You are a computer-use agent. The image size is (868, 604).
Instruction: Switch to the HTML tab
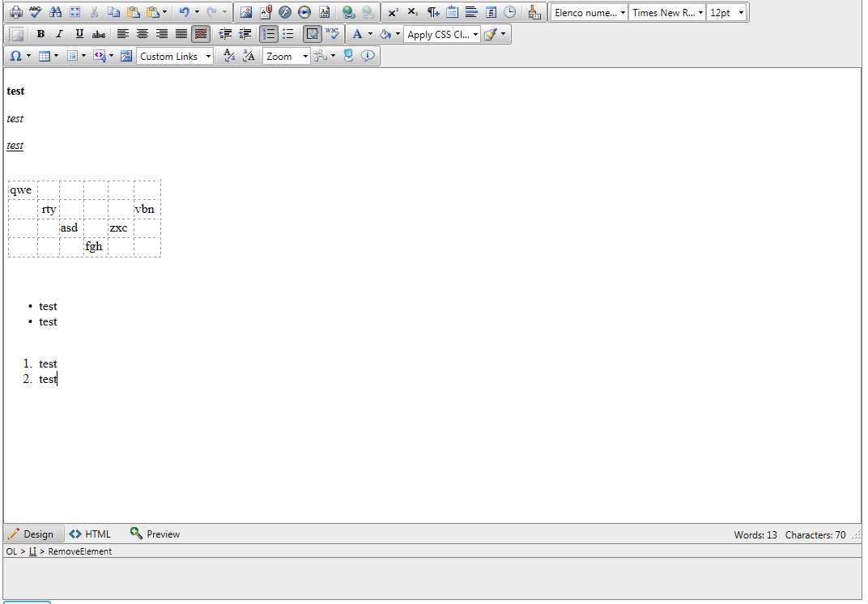(91, 534)
